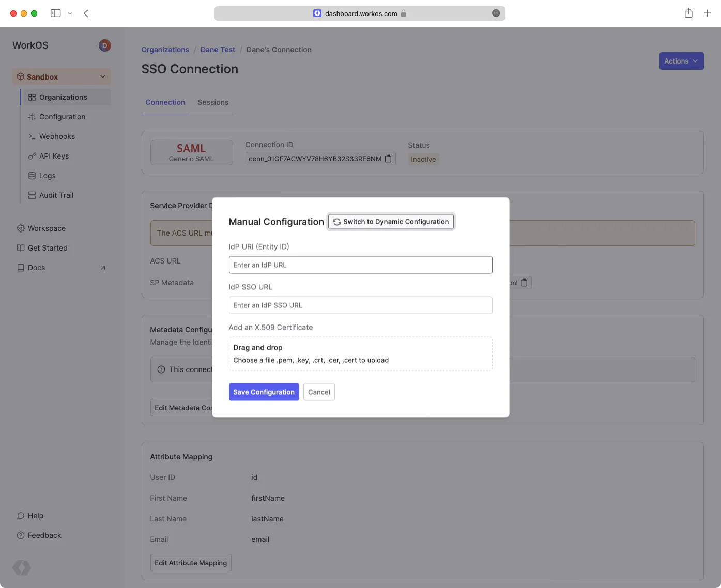Open Safari tab group dropdown chevron
This screenshot has height=588, width=721.
tap(70, 13)
